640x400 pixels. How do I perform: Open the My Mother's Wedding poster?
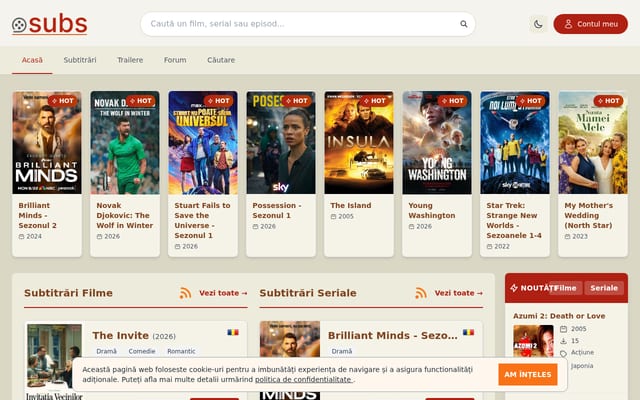(593, 142)
